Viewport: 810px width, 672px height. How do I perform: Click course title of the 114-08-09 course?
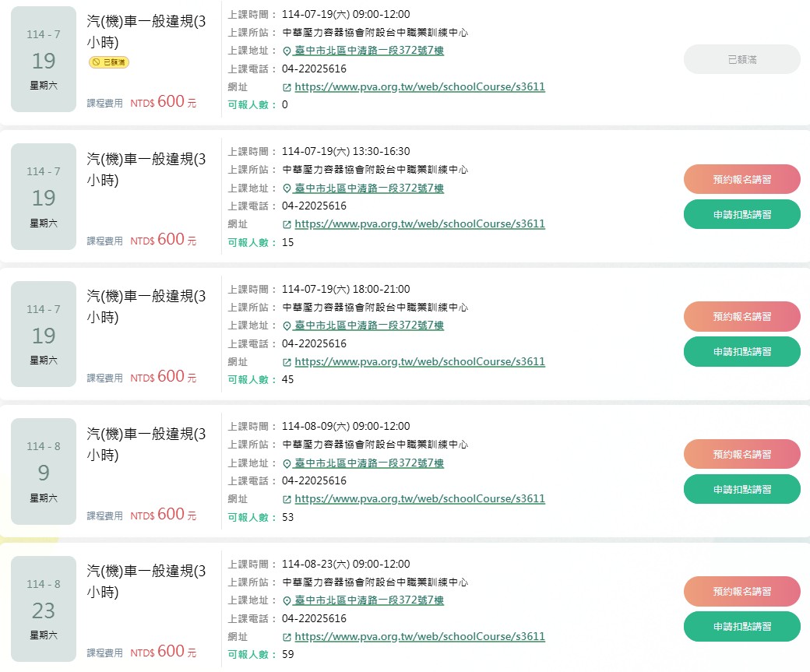pyautogui.click(x=146, y=444)
